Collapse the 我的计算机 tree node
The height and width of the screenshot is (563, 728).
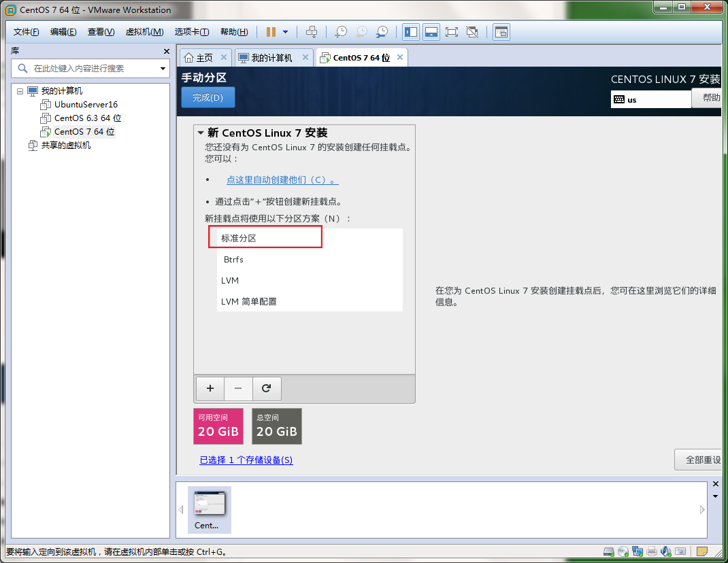[x=20, y=91]
